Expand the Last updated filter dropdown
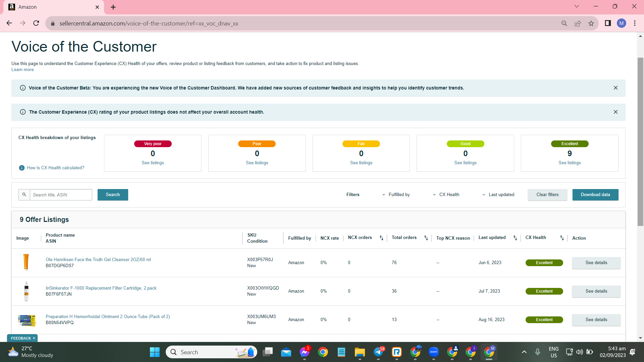Viewport: 644px width, 362px height. tap(498, 195)
